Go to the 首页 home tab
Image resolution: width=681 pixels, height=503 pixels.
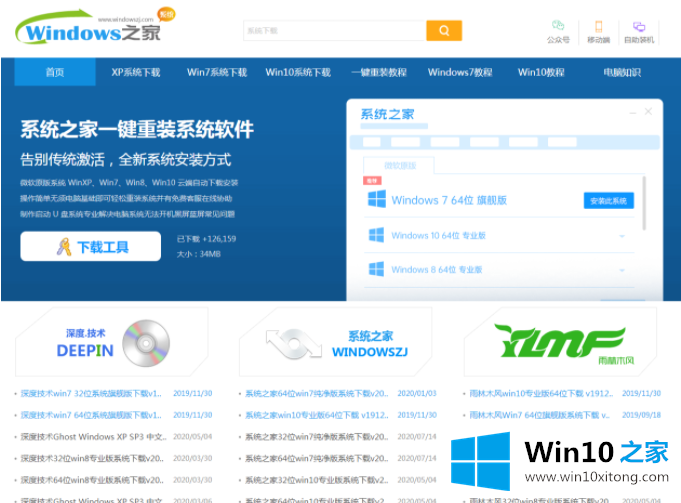pyautogui.click(x=55, y=72)
